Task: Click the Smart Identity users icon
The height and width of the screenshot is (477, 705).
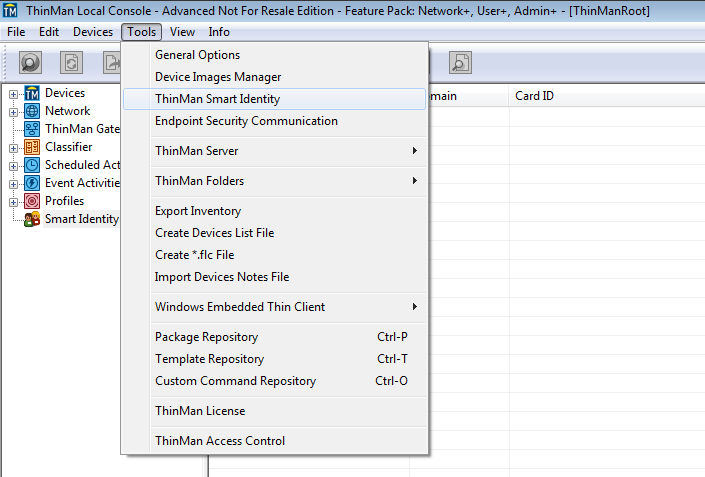Action: [x=32, y=219]
